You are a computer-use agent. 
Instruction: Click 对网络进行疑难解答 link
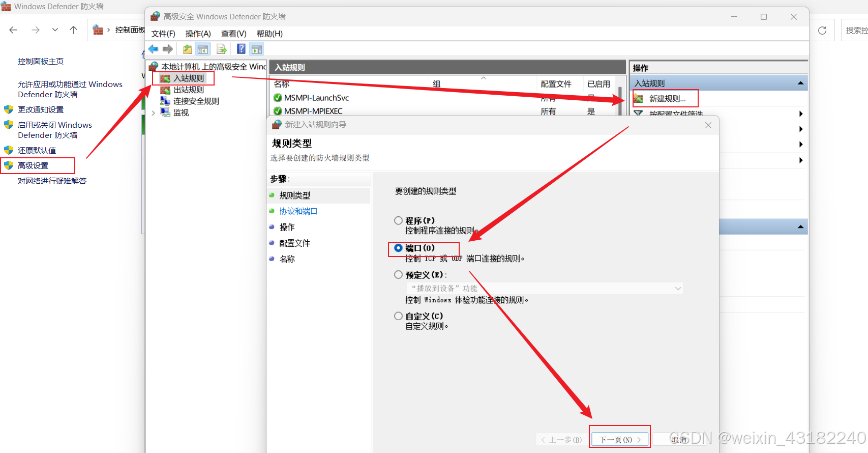click(x=52, y=181)
